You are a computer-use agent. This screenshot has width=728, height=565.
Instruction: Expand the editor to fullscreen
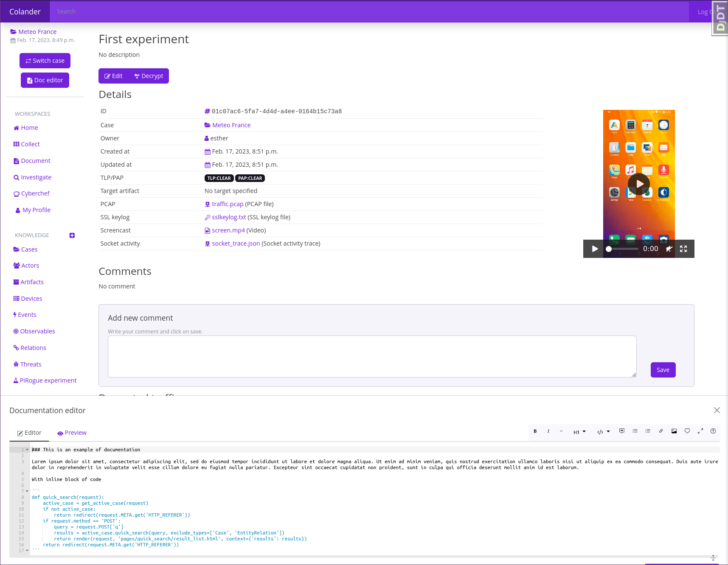pos(700,431)
